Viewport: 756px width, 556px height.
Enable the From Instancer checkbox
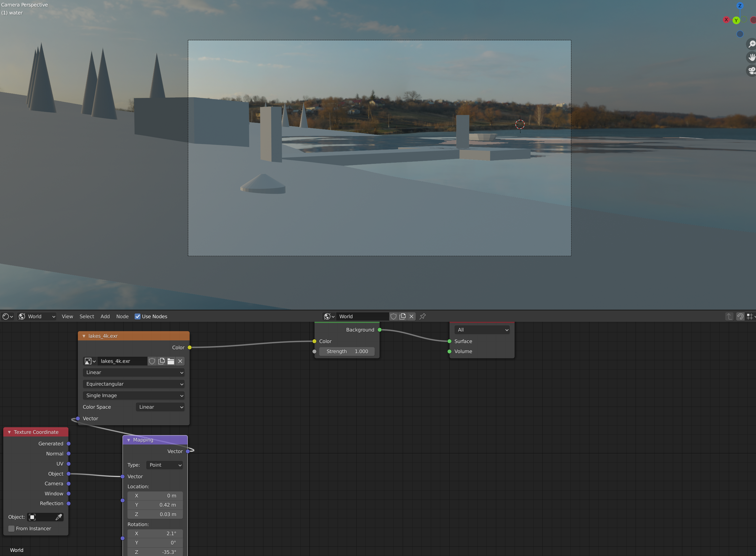(12, 528)
